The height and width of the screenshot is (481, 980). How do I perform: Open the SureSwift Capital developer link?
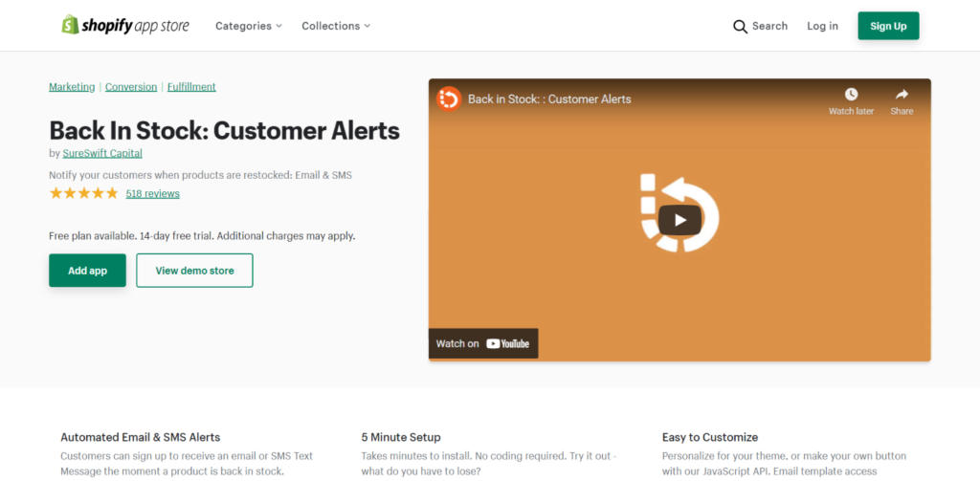(102, 153)
